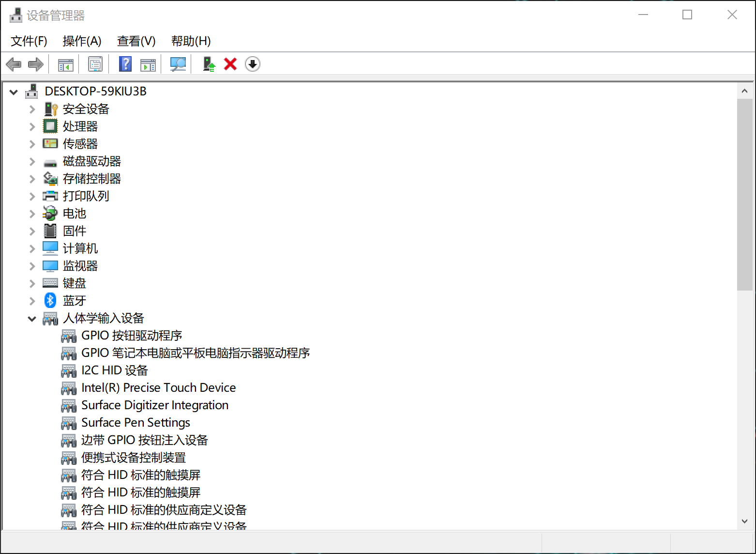Select the 键盘 keyboard icon

tap(50, 283)
